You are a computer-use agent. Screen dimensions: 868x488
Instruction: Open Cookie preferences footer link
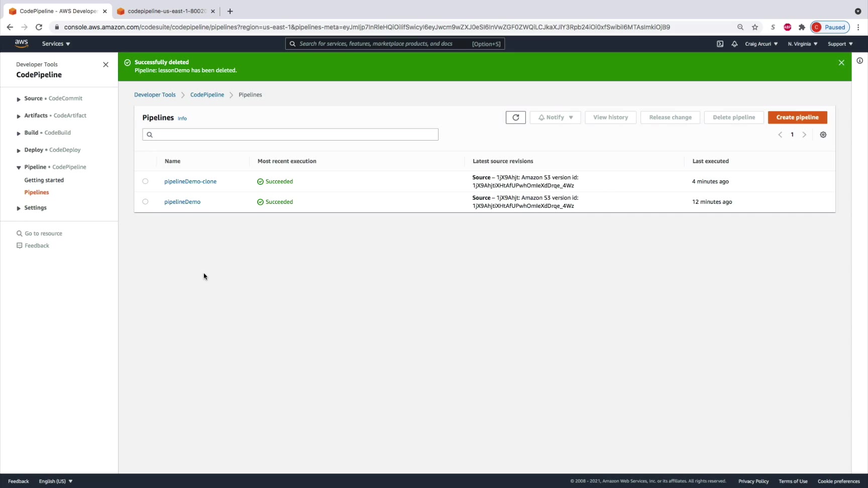point(838,481)
